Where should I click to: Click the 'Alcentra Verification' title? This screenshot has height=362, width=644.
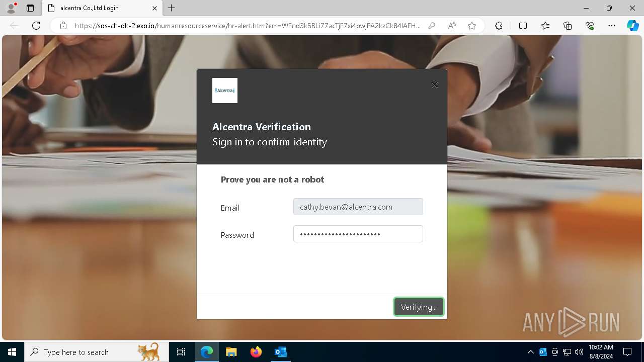(262, 127)
